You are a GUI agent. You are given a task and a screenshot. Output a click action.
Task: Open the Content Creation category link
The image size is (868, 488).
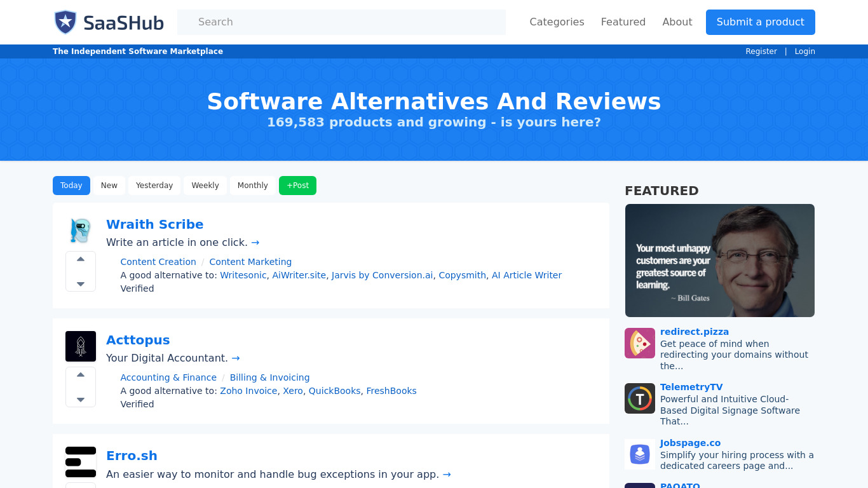tap(158, 262)
